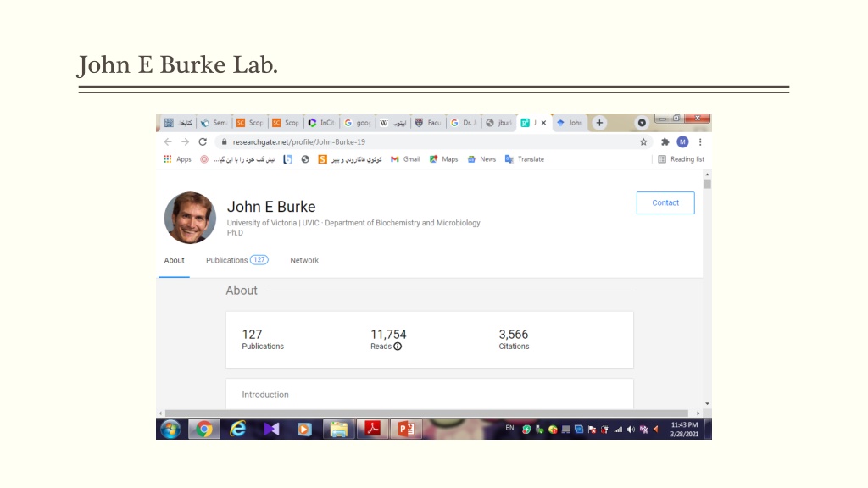Open the Windows Start menu
This screenshot has height=488, width=868.
click(170, 430)
